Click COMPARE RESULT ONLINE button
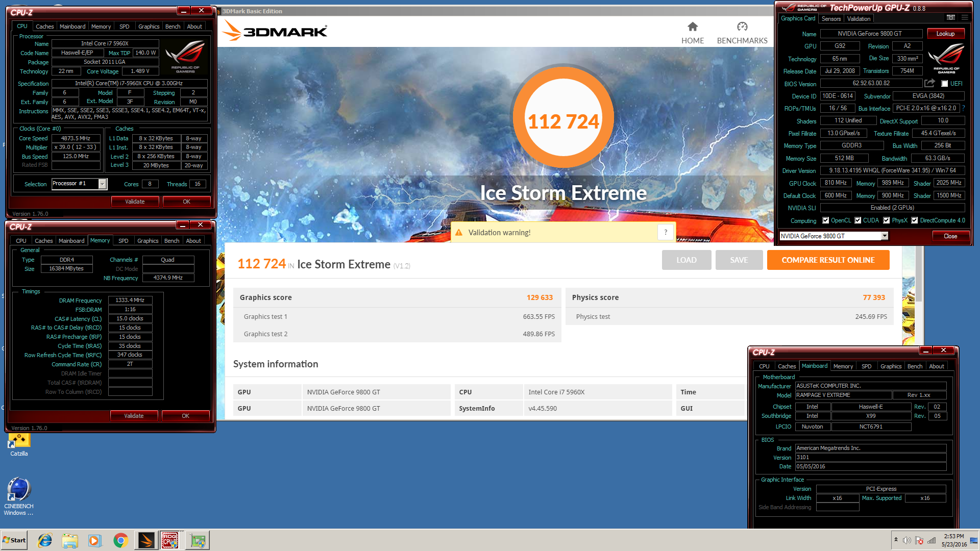The width and height of the screenshot is (980, 551). 828,260
